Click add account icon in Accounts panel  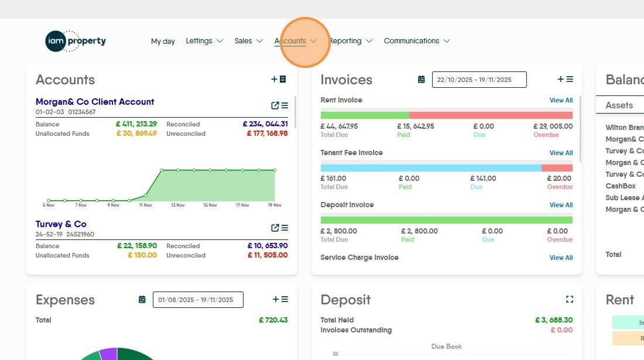(279, 79)
